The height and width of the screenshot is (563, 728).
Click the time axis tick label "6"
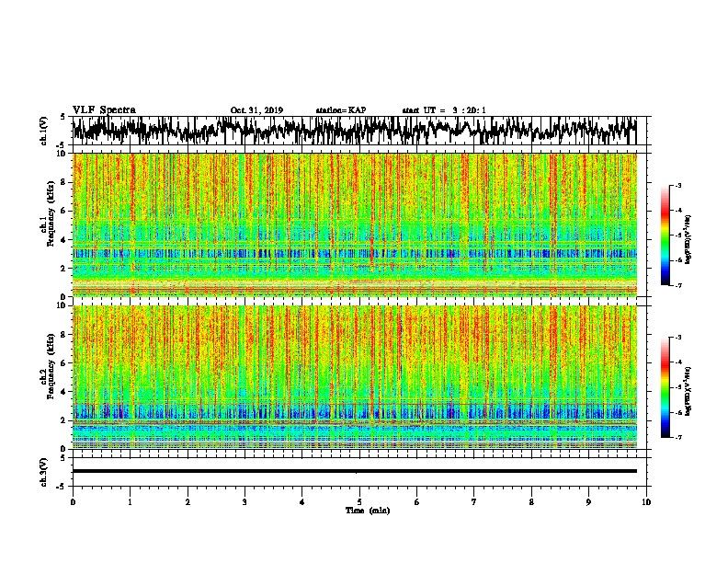[417, 502]
